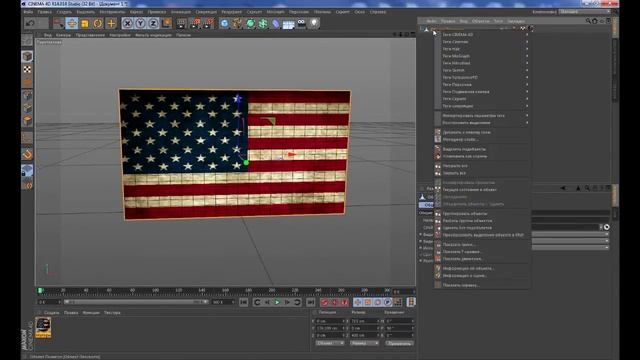Expand the Теги Персонаж submenu
This screenshot has width=640, height=360.
coord(483,84)
